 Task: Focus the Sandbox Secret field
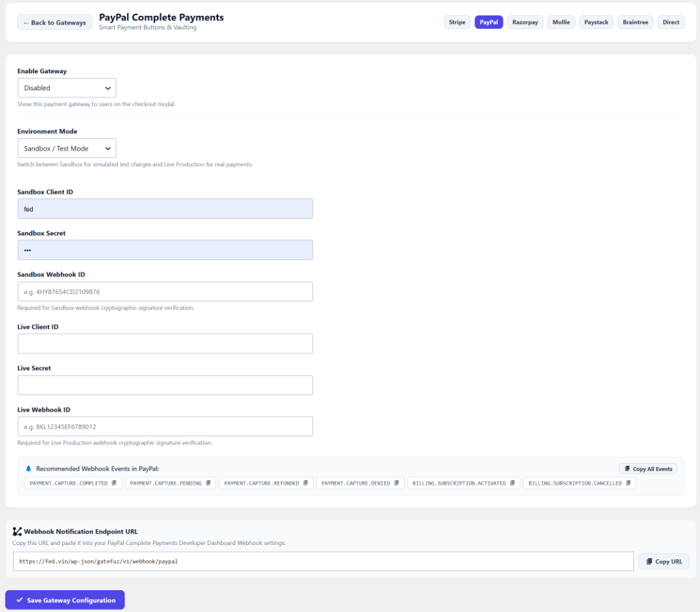click(x=165, y=250)
